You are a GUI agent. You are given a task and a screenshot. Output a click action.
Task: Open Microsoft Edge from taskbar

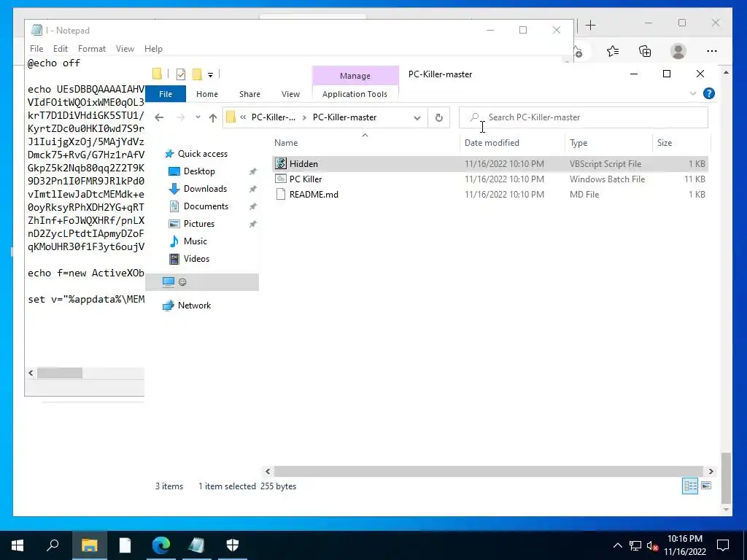pyautogui.click(x=161, y=545)
